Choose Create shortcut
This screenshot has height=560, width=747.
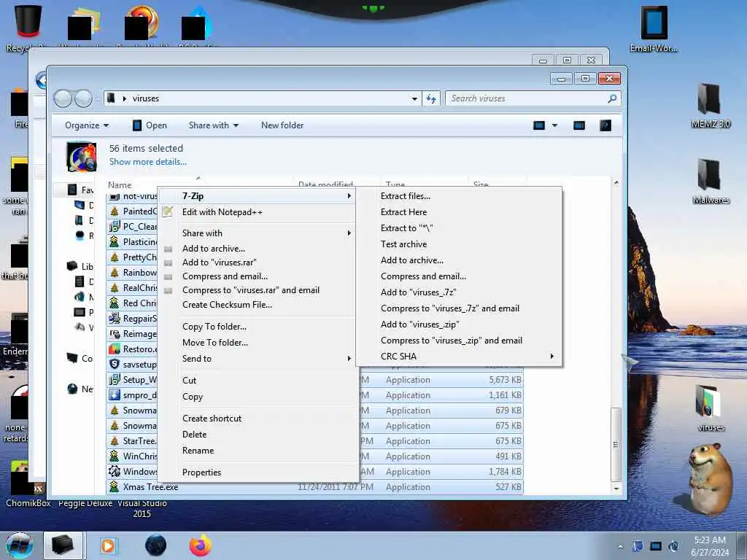click(212, 418)
